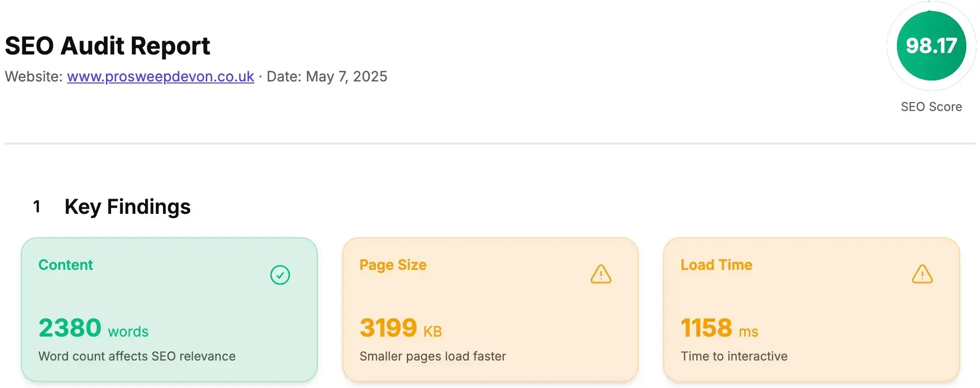Image resolution: width=980 pixels, height=388 pixels.
Task: Select the SEO Score label
Action: 931,106
